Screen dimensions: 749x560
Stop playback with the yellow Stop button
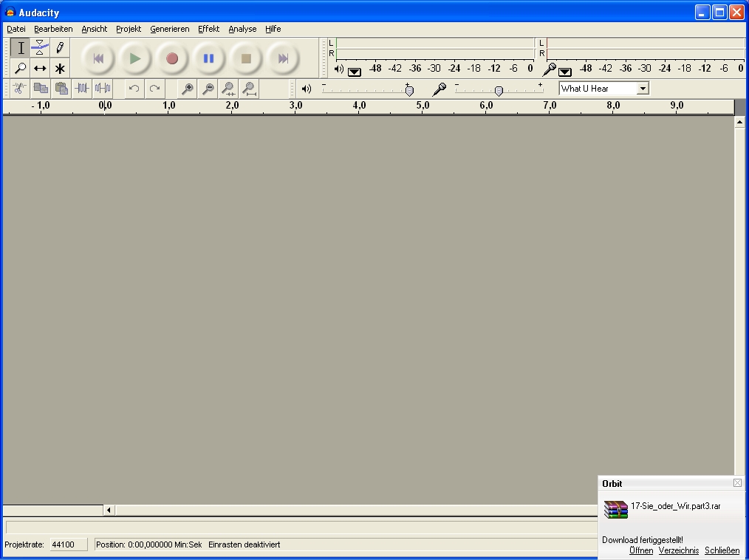(x=246, y=59)
